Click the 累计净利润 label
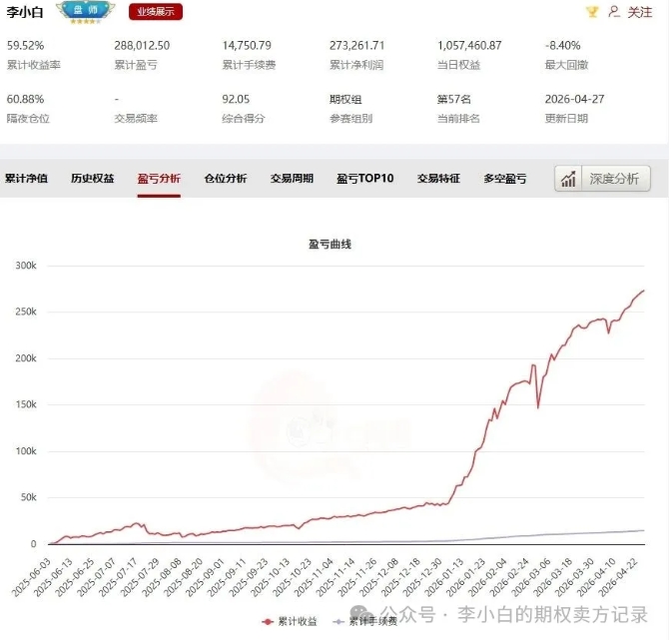The height and width of the screenshot is (640, 672). (x=356, y=65)
